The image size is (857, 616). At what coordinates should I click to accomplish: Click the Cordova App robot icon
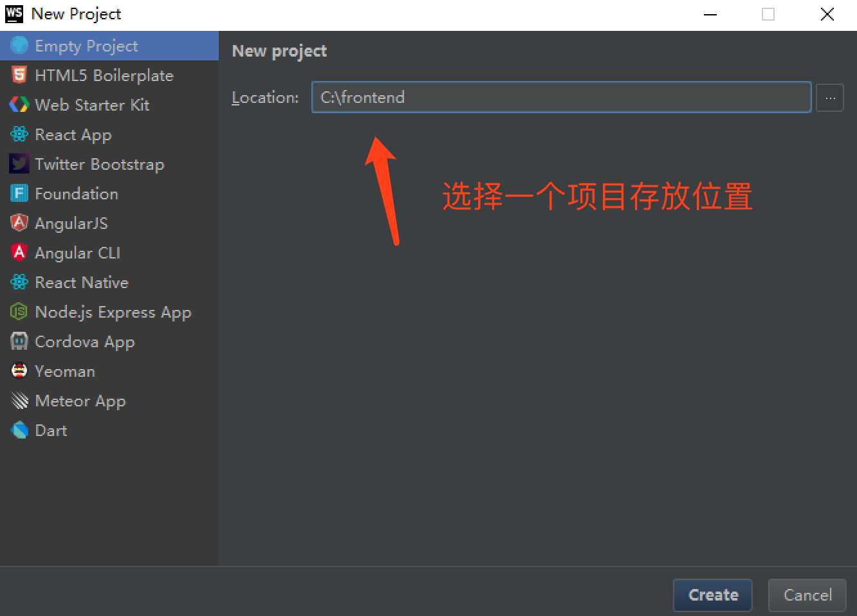tap(19, 341)
